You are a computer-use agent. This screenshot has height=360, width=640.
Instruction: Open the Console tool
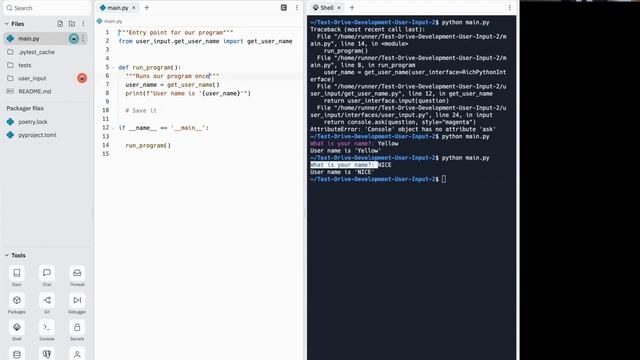47,327
